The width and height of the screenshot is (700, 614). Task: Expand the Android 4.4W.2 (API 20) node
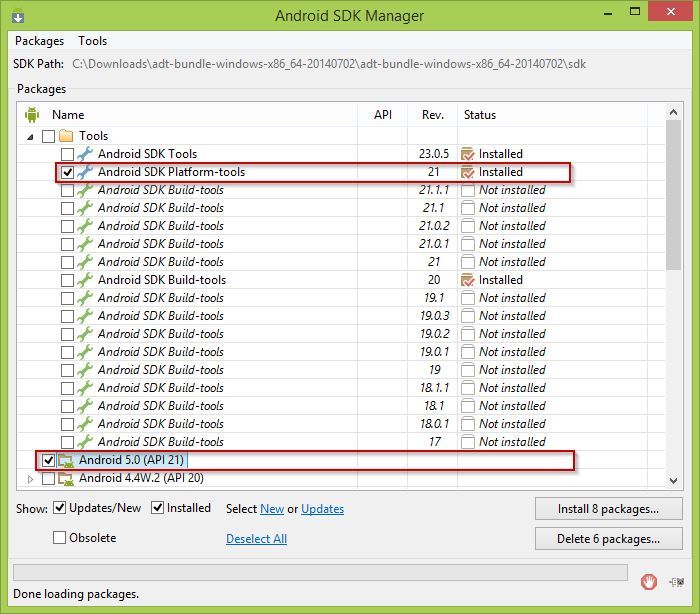point(30,479)
